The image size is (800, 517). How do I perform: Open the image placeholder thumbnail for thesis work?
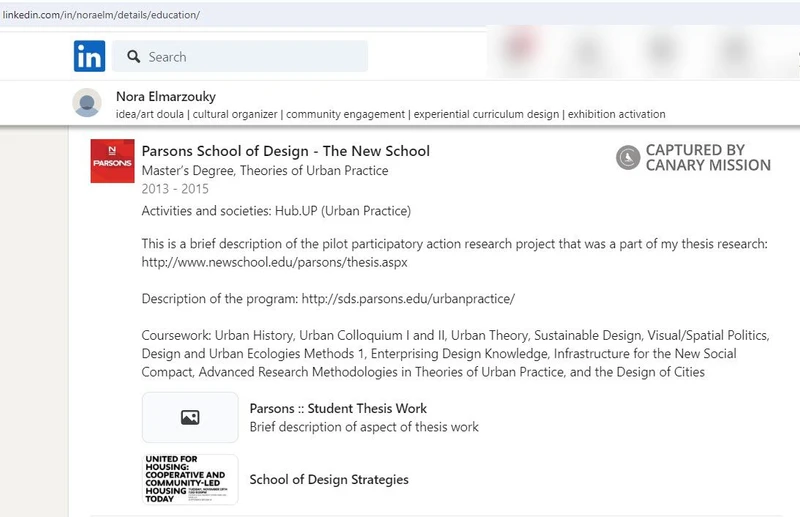190,417
